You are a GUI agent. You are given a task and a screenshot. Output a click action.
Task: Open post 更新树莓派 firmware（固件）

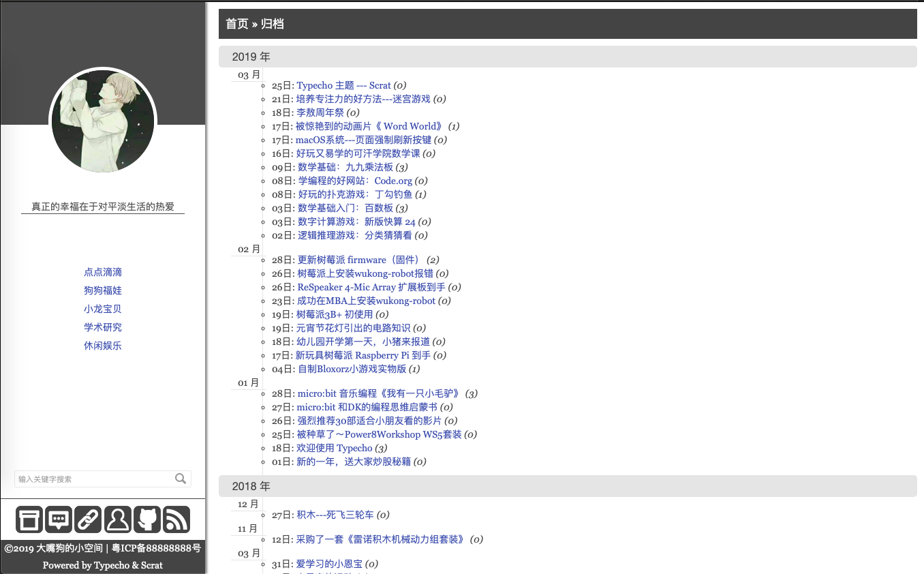360,260
